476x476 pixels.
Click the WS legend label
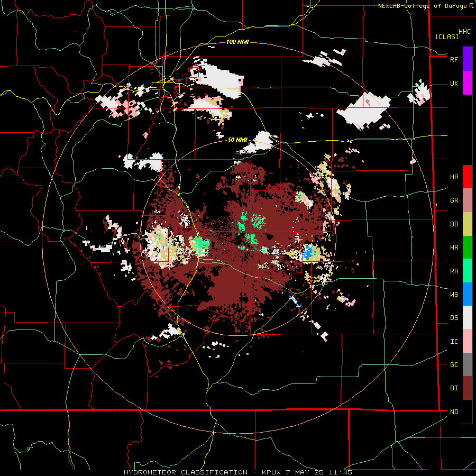(454, 295)
